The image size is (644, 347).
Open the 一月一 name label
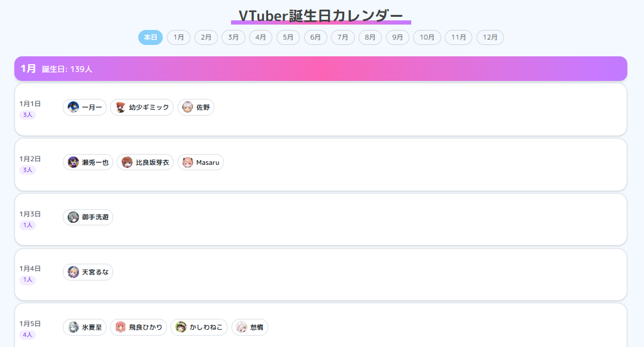[x=92, y=107]
